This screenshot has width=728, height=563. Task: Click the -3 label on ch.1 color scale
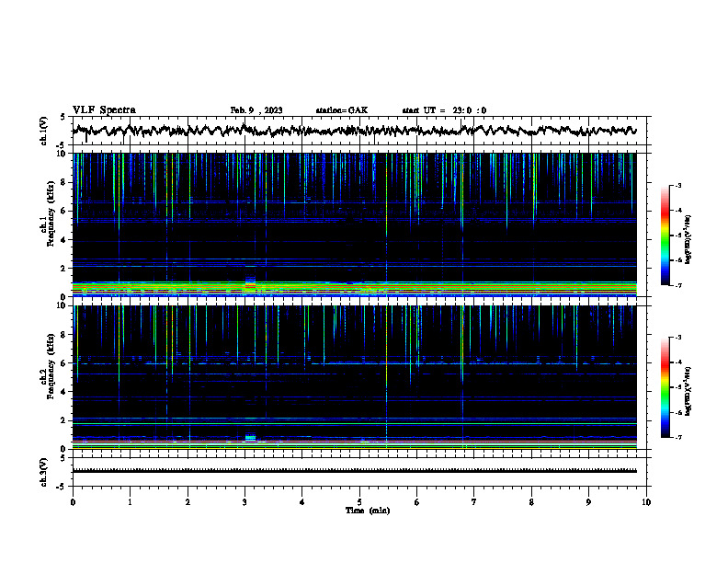coord(678,185)
